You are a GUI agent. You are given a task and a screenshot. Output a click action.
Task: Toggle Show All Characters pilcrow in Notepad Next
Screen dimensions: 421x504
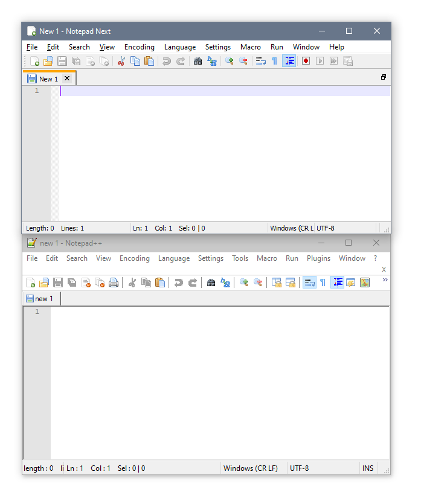[274, 61]
